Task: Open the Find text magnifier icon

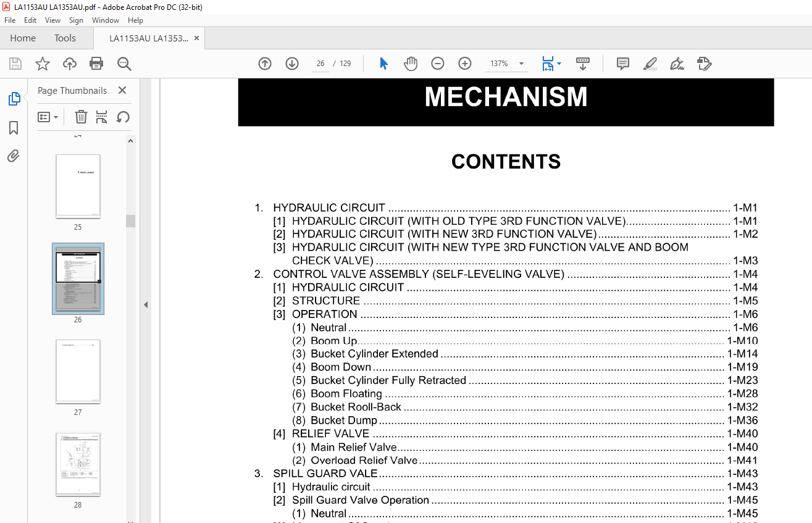Action: click(124, 64)
